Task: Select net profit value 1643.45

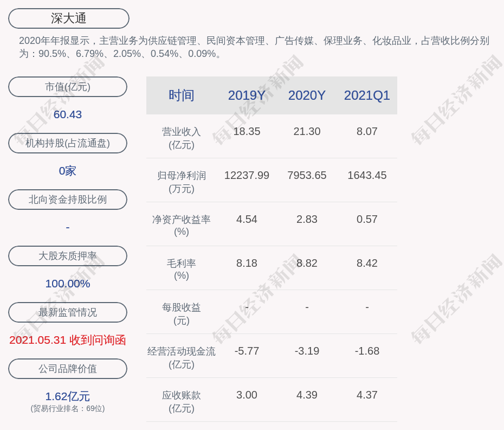Action: click(x=367, y=175)
